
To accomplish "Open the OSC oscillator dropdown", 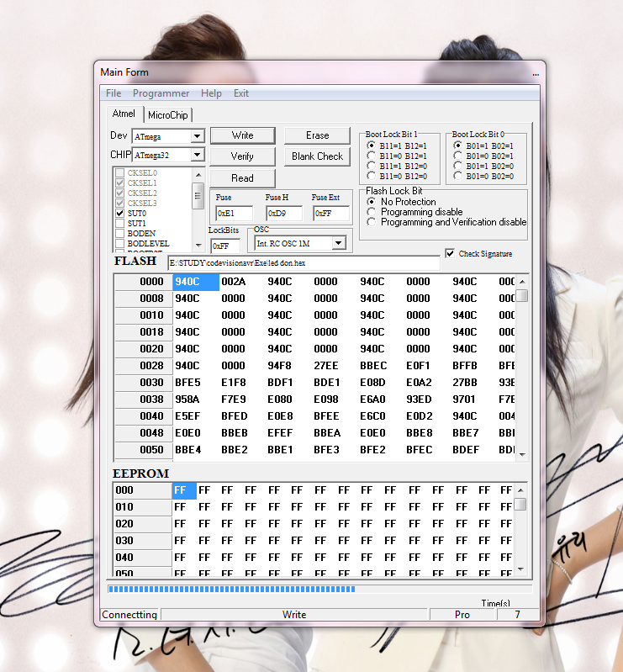I will (x=338, y=243).
